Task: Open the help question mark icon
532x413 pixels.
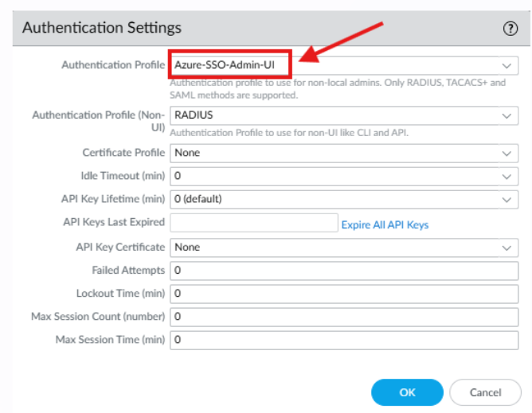Action: coord(510,29)
